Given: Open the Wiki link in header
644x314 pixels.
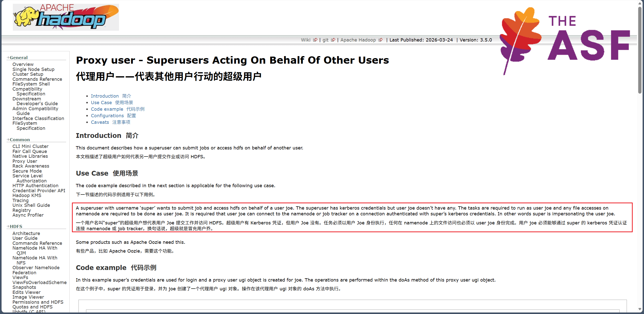Looking at the screenshot, I should point(306,40).
